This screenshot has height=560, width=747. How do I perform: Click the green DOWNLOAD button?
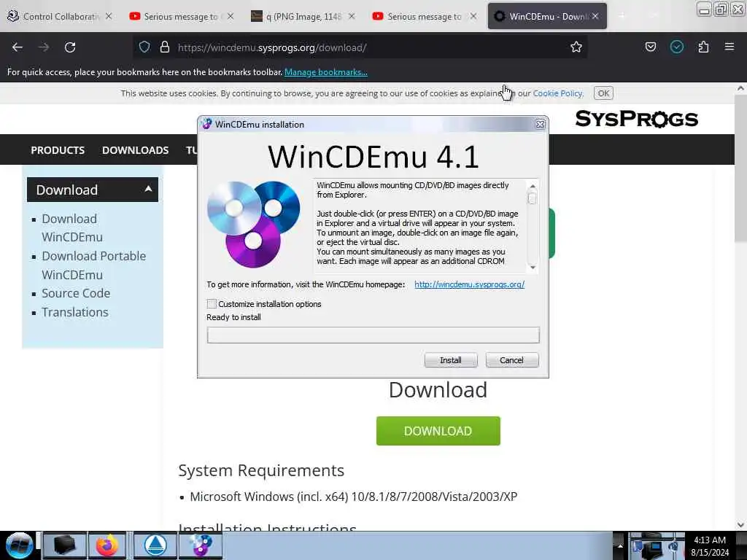click(x=438, y=431)
